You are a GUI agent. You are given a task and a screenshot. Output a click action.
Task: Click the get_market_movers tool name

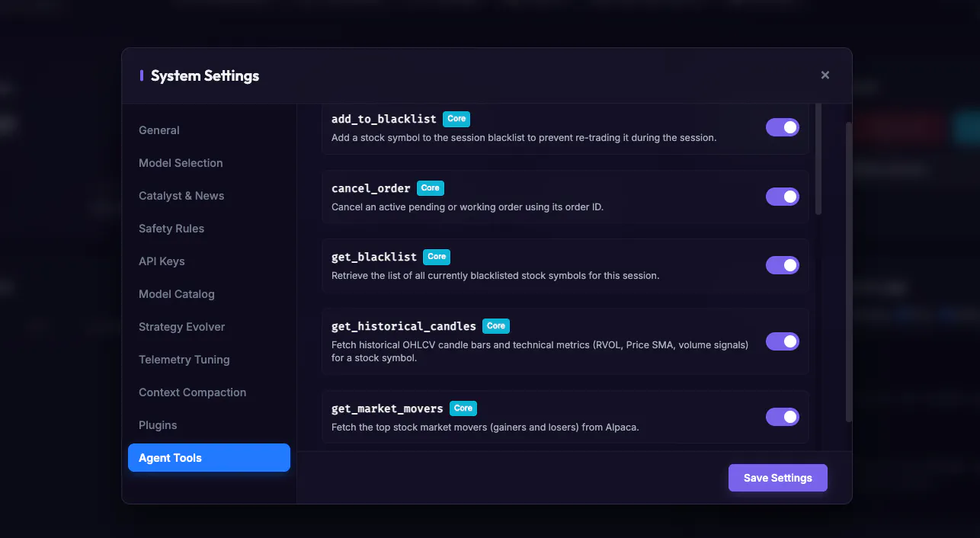(387, 408)
